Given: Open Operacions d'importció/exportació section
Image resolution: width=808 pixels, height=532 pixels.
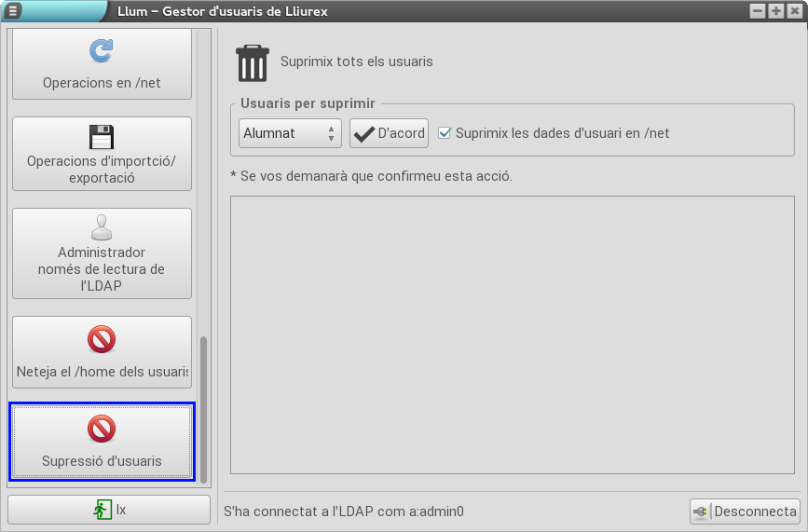Looking at the screenshot, I should tap(102, 153).
